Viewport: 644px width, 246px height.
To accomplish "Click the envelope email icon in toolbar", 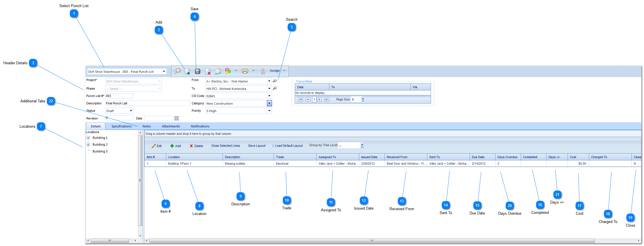I will pos(218,71).
